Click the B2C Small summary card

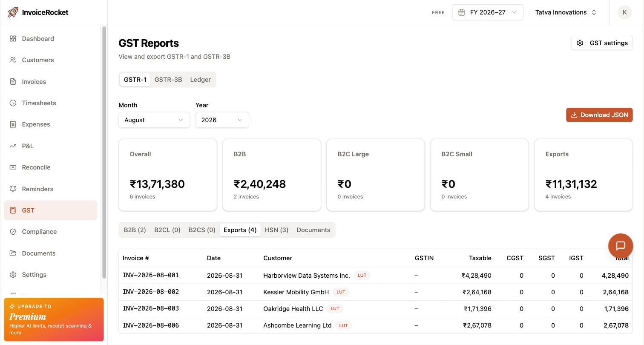tap(480, 175)
